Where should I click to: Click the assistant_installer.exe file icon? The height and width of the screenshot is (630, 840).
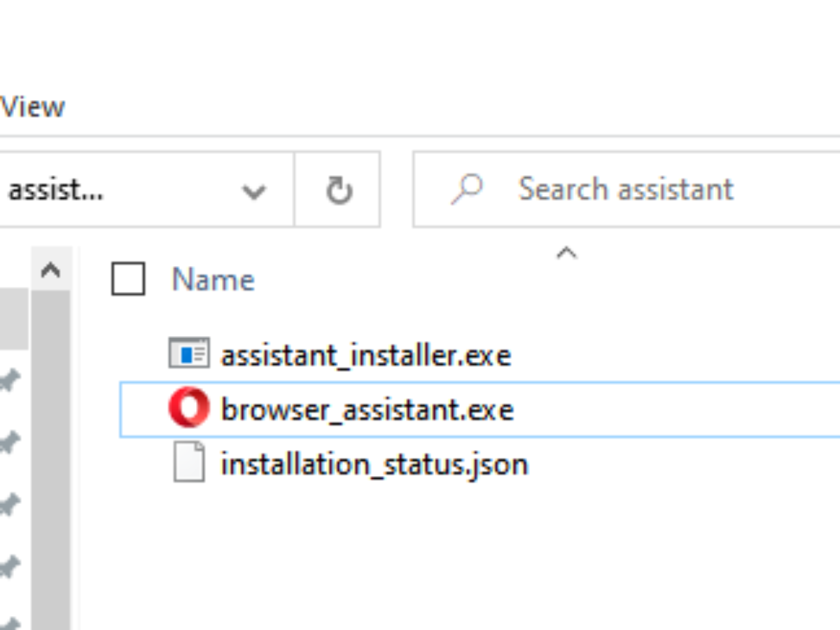click(x=189, y=353)
